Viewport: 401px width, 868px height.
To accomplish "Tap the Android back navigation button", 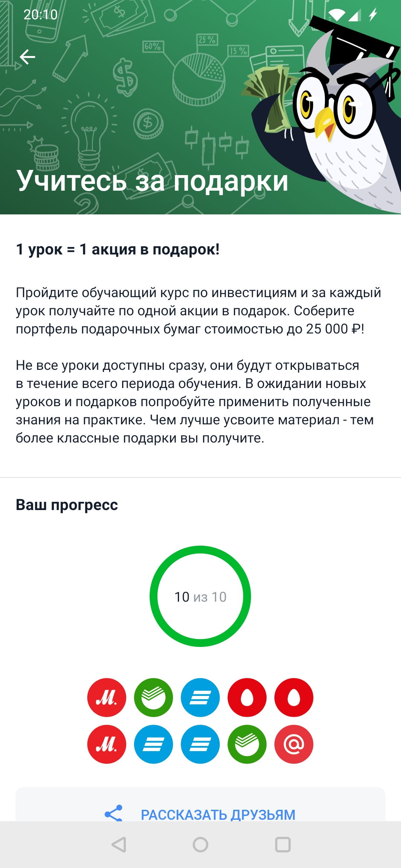I will [x=119, y=845].
